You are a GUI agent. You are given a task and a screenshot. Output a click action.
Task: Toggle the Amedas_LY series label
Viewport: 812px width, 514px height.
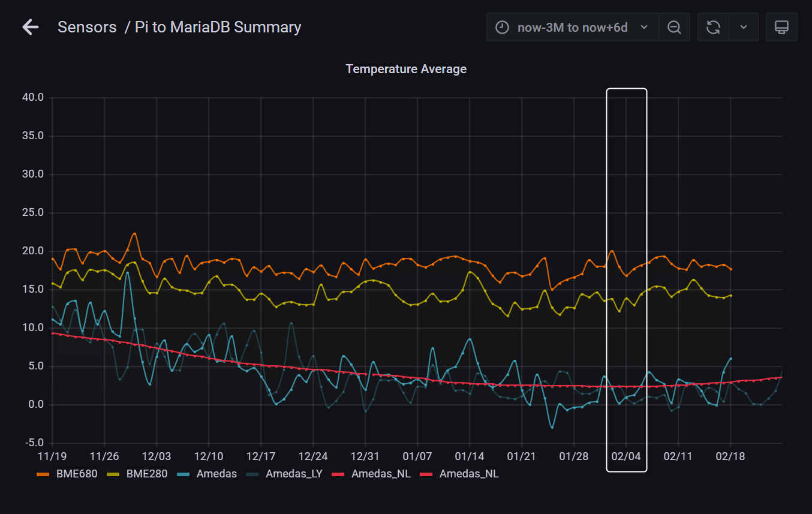tap(294, 474)
